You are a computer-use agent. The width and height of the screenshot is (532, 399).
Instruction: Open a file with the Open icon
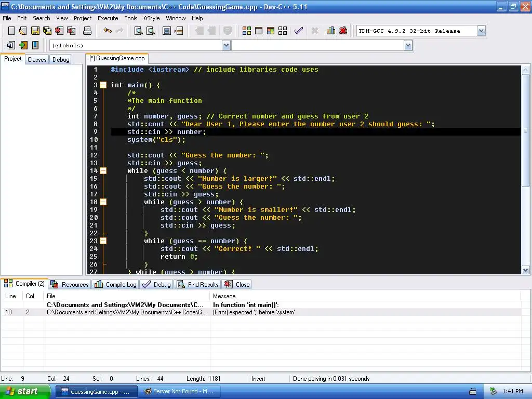[23, 31]
